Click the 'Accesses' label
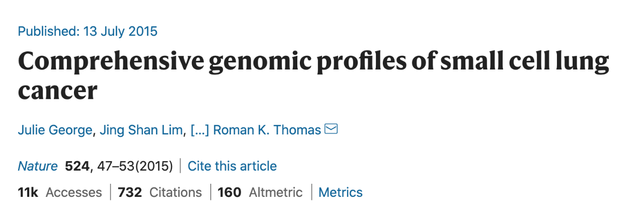 click(x=73, y=192)
